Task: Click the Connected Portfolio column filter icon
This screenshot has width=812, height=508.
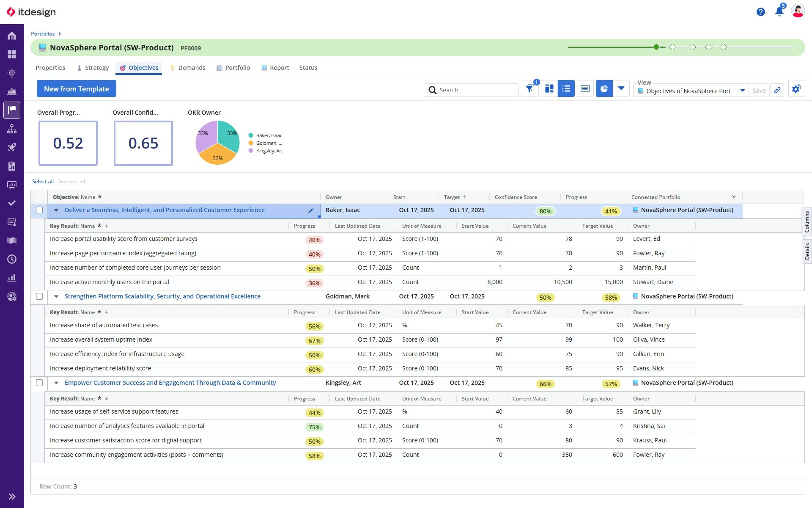Action: click(734, 197)
